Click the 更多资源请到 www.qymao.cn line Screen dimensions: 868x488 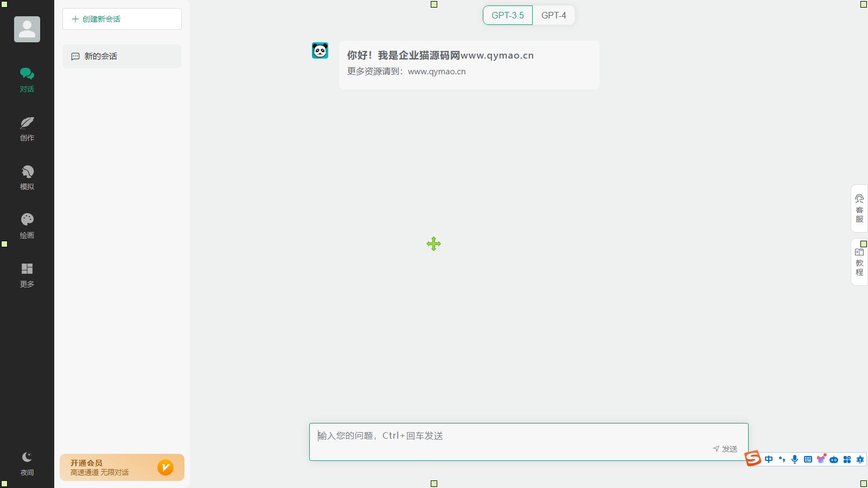tap(406, 72)
